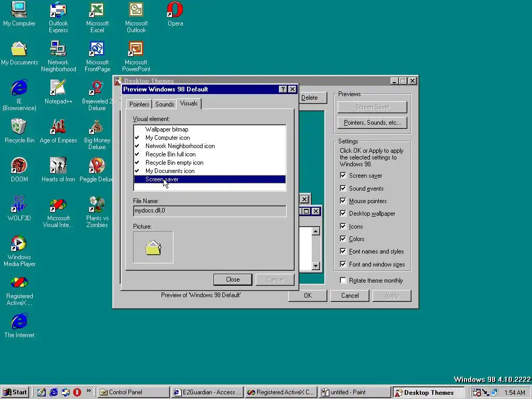This screenshot has width=532, height=399.
Task: Select the Visuals tab
Action: point(189,103)
